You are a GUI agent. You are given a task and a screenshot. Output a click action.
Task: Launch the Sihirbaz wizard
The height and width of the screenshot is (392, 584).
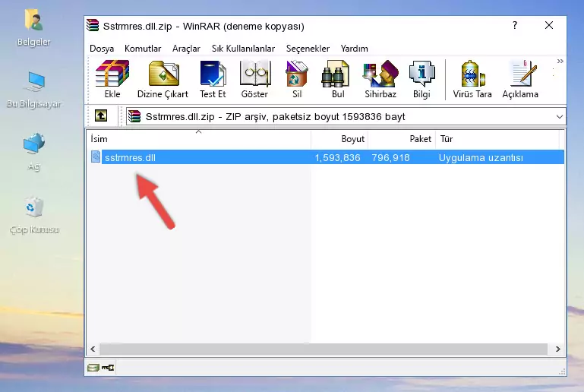(380, 79)
